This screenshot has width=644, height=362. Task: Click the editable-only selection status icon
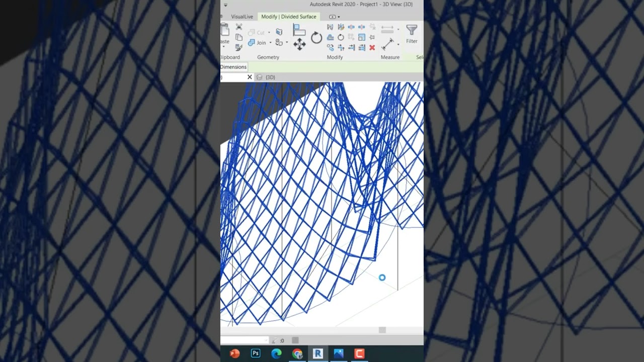[275, 340]
